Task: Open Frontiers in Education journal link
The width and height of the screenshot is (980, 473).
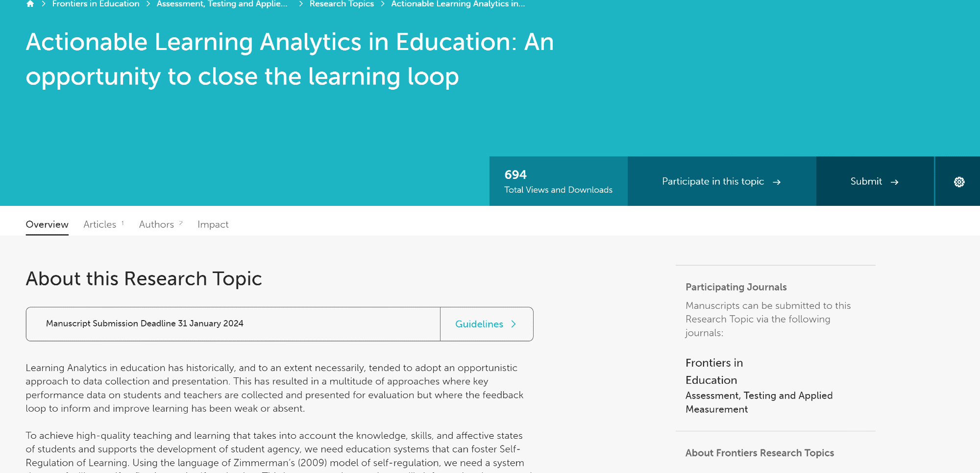Action: (x=714, y=371)
